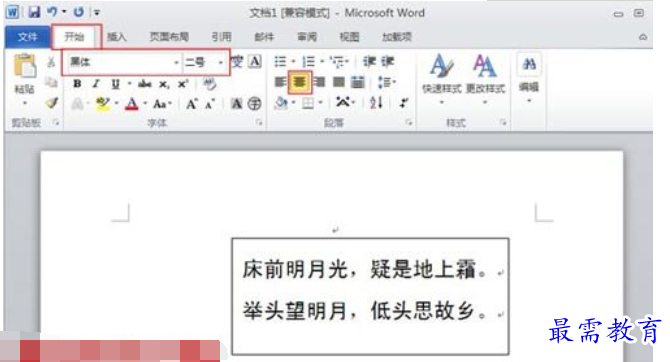The width and height of the screenshot is (670, 362).
Task: Switch to the View 视图 tab
Action: (350, 37)
